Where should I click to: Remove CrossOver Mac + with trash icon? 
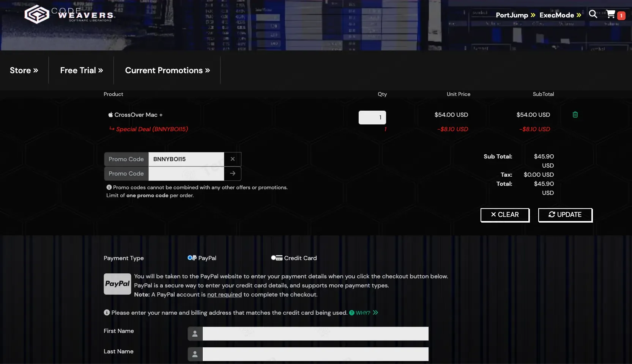575,115
